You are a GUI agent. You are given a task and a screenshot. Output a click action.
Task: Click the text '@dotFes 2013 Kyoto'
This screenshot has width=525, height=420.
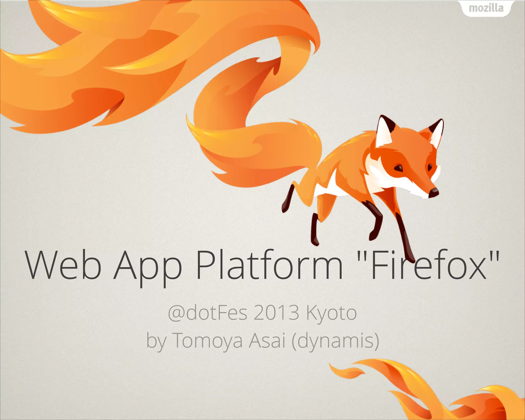point(262,313)
